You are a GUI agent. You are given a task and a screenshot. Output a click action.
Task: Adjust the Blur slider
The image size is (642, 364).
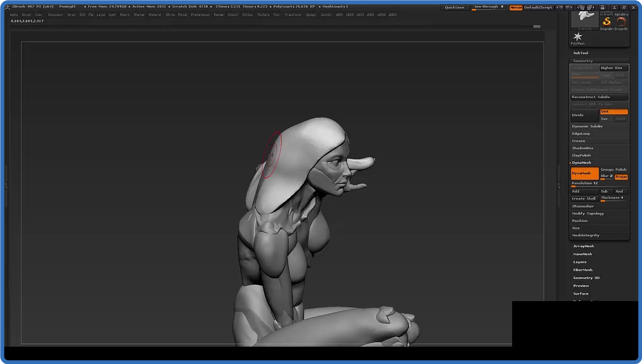pos(607,177)
